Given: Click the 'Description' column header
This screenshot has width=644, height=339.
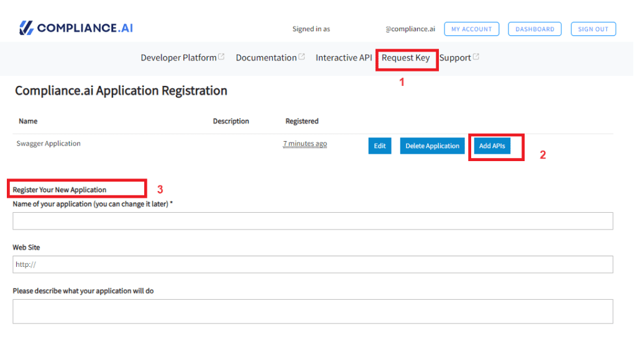Looking at the screenshot, I should [x=231, y=121].
